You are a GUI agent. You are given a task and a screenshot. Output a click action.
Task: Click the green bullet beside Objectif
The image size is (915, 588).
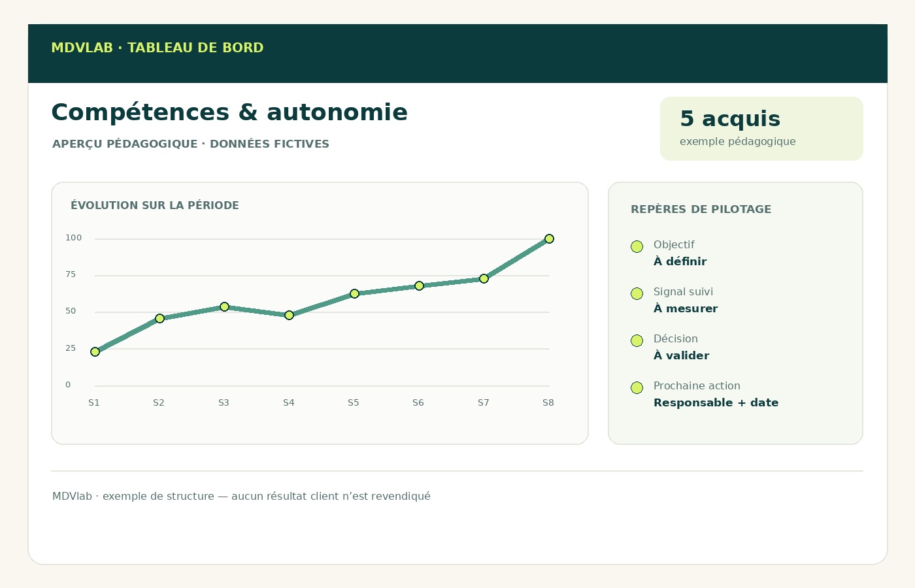pos(637,246)
